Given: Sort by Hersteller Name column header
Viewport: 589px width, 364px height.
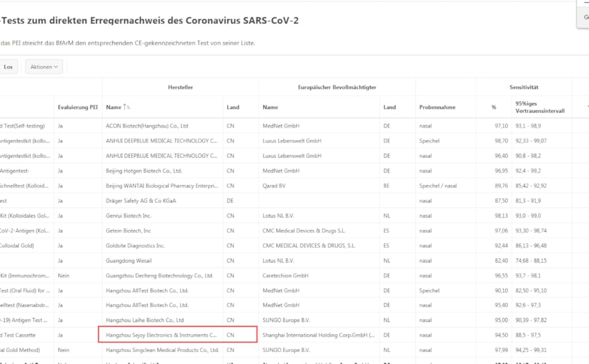Looking at the screenshot, I should tap(114, 107).
